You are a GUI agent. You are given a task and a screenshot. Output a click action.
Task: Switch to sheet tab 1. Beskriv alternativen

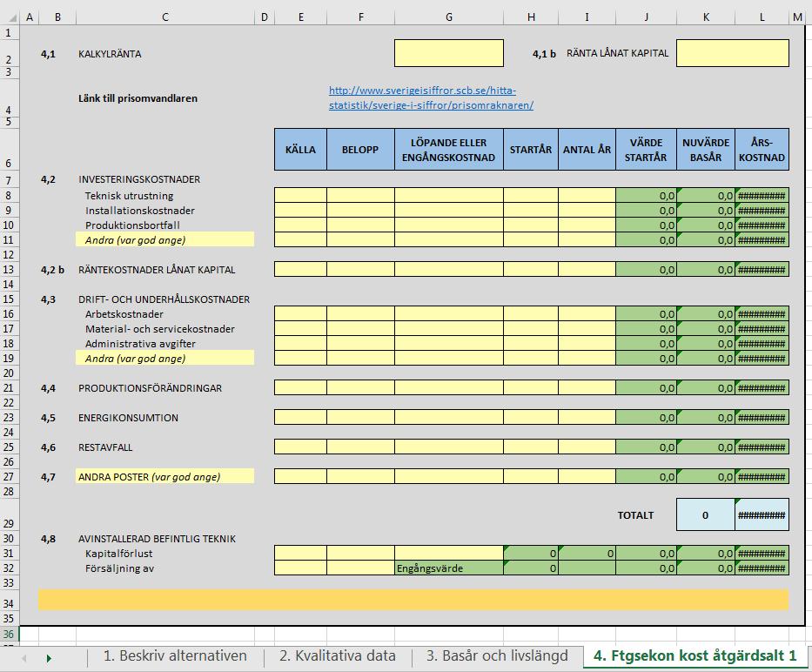tap(175, 656)
